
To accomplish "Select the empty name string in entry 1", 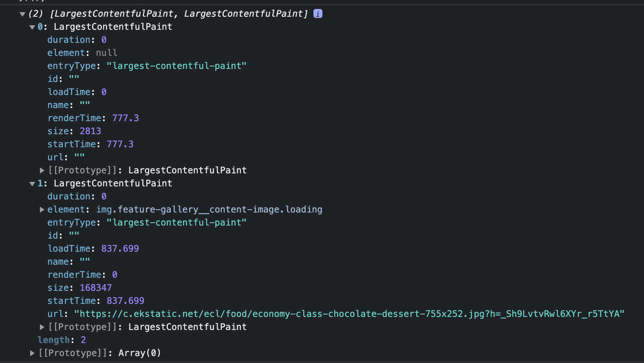I will (x=85, y=261).
